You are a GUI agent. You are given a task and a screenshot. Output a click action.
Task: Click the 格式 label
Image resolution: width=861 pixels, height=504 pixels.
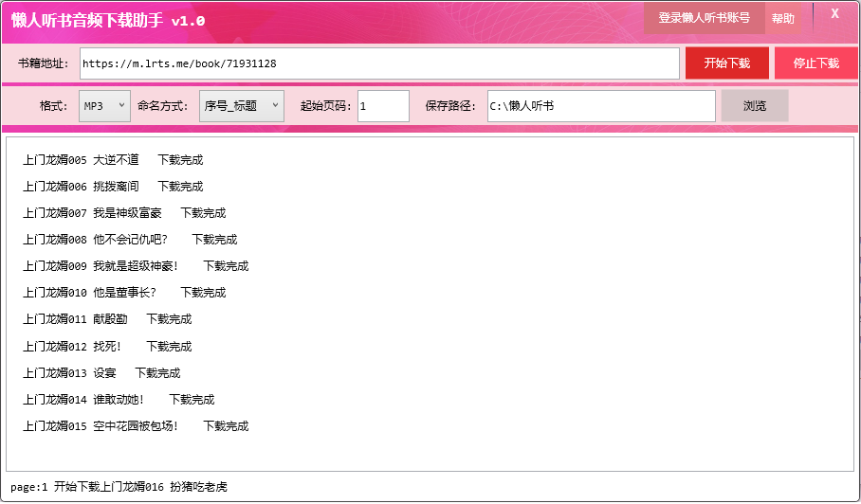click(x=53, y=106)
